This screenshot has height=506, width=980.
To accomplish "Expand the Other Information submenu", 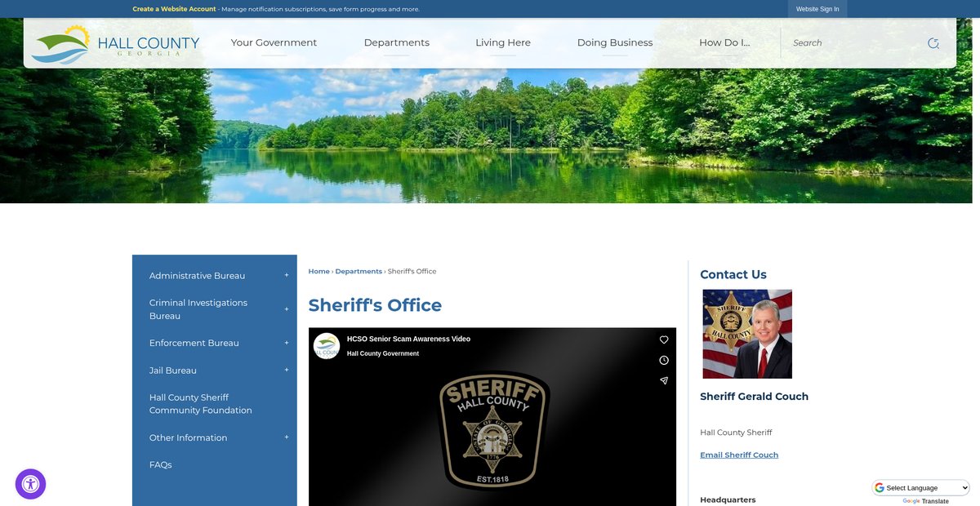I will pos(287,437).
